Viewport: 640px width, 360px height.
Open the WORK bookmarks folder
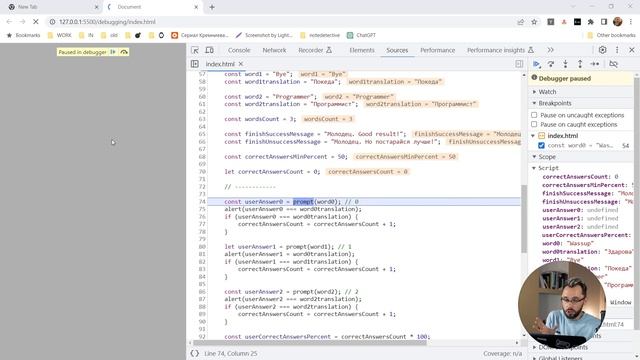click(x=60, y=36)
